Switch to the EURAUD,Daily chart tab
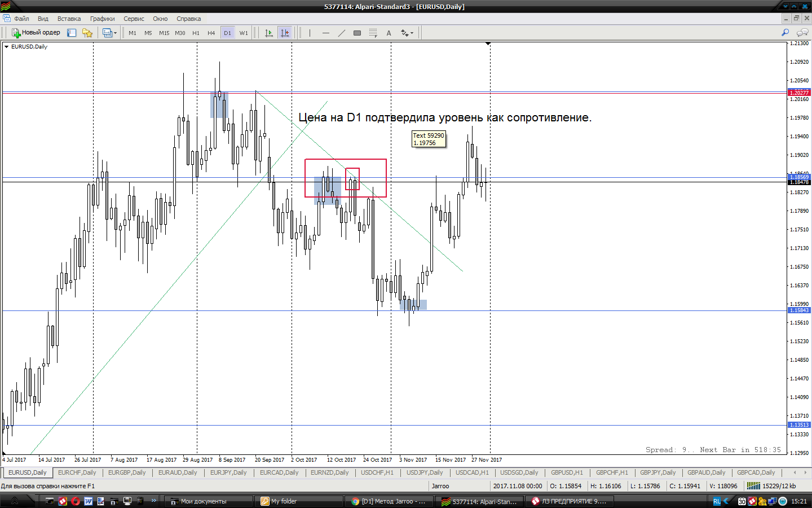 click(x=178, y=473)
